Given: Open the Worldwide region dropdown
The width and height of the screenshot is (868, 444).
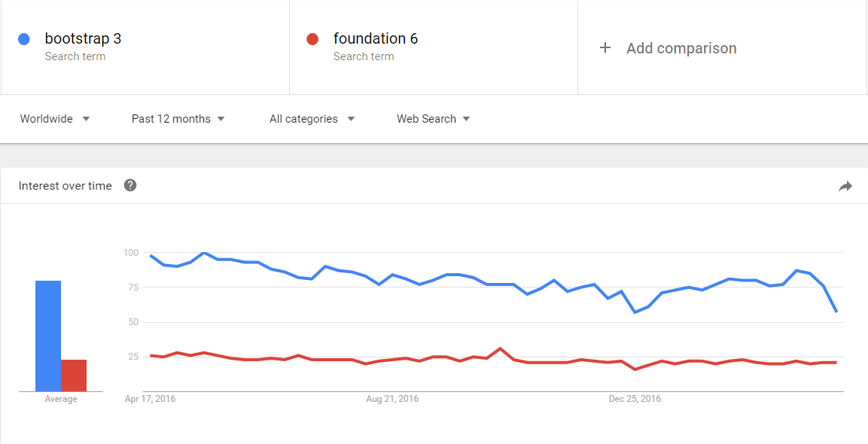Looking at the screenshot, I should pos(55,119).
